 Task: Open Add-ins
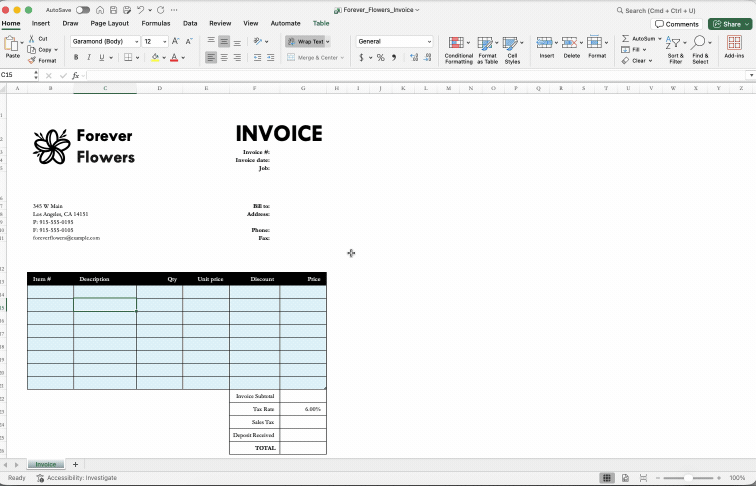tap(734, 47)
